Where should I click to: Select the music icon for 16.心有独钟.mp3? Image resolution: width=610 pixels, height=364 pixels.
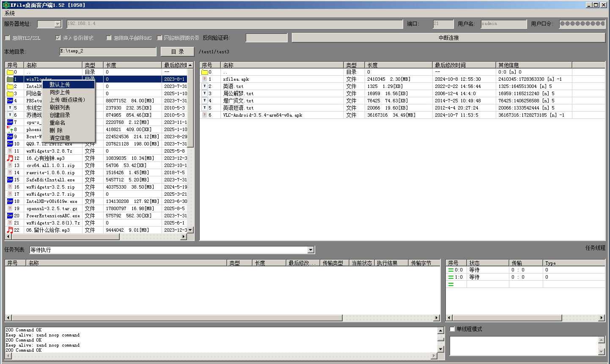click(10, 158)
